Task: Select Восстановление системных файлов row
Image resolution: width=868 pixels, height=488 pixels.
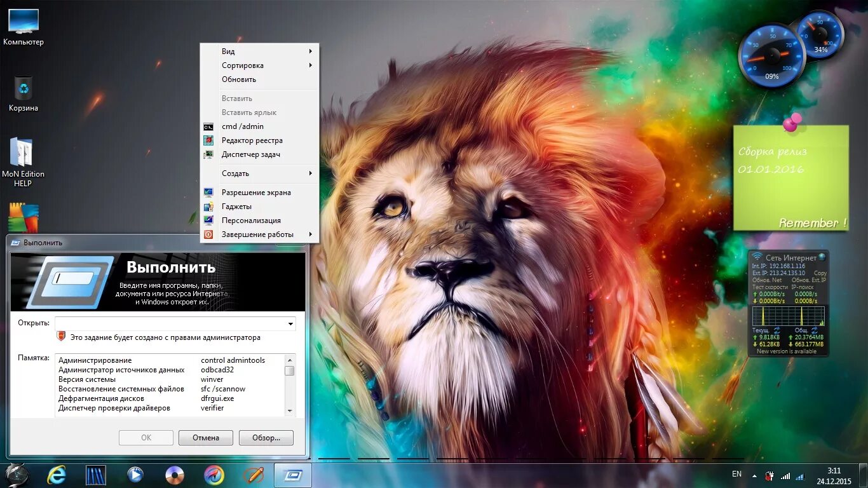Action: tap(170, 389)
